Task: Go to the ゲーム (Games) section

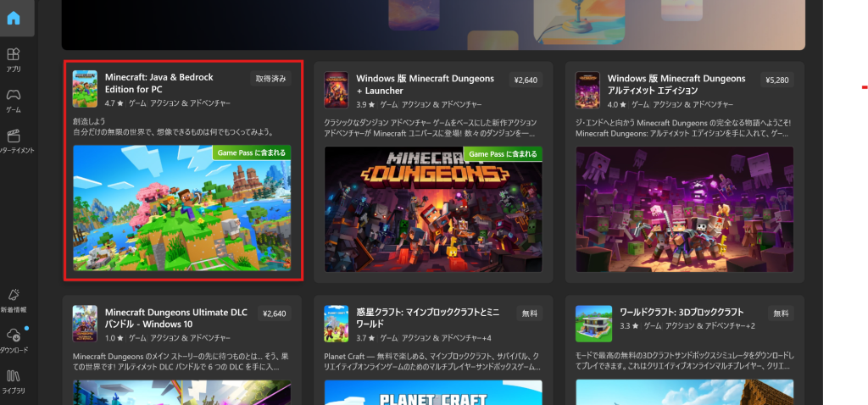Action: coord(14,99)
